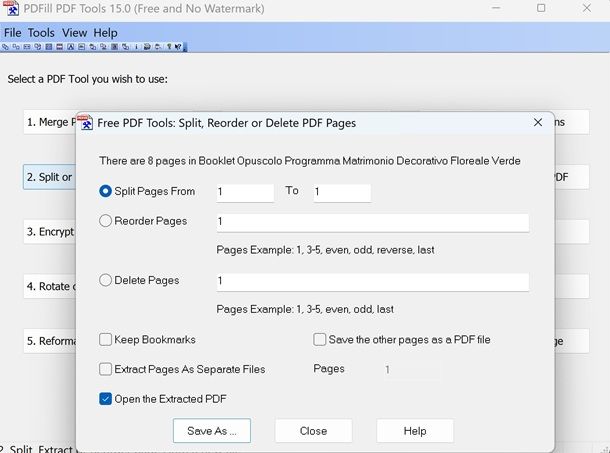Screen dimensions: 610x453
Task: Check Save the other pages as a PDF file
Action: [x=319, y=339]
